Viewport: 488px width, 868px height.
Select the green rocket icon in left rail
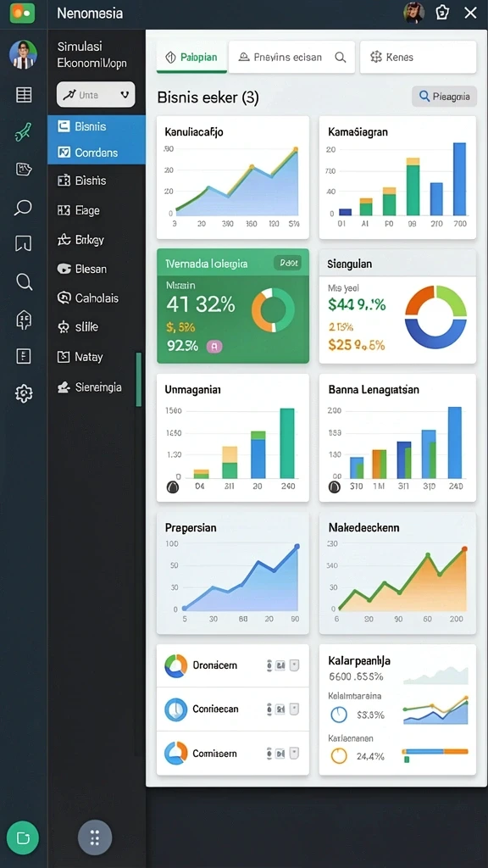pyautogui.click(x=23, y=132)
